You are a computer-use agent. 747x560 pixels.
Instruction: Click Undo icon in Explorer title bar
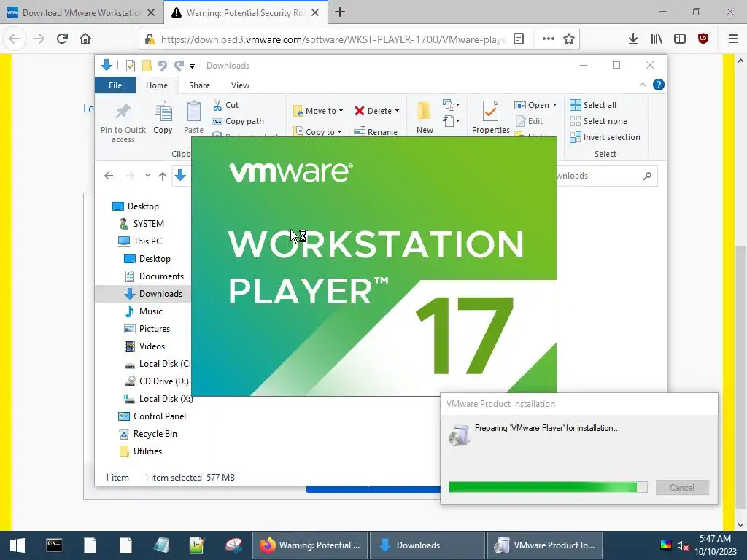[162, 66]
